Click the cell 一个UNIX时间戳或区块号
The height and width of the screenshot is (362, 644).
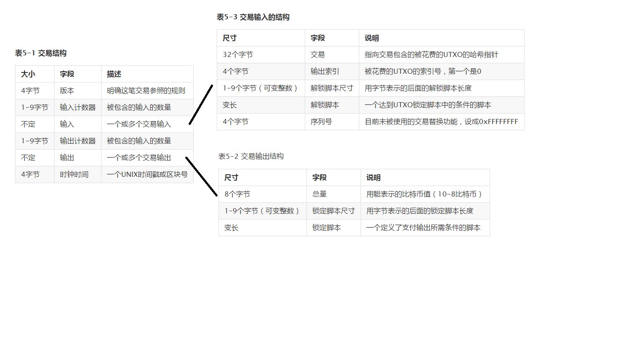click(147, 175)
